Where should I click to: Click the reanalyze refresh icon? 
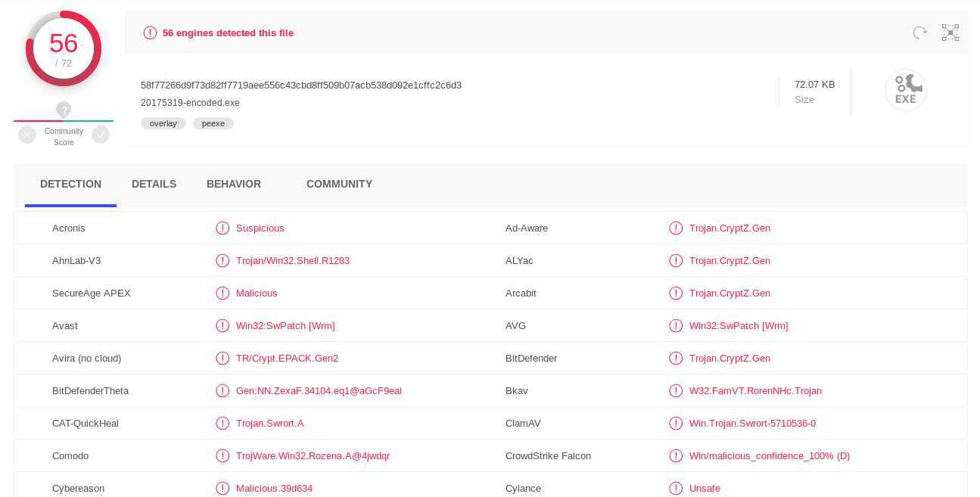919,33
